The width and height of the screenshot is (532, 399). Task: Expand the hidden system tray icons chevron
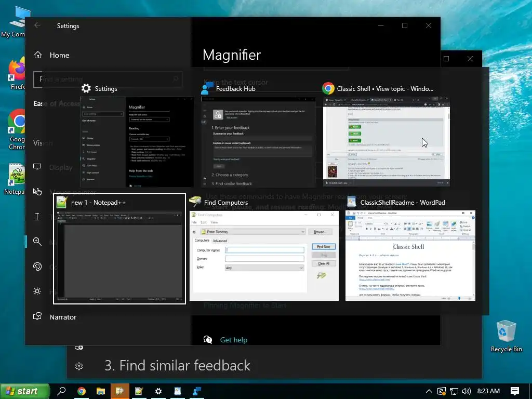point(429,391)
